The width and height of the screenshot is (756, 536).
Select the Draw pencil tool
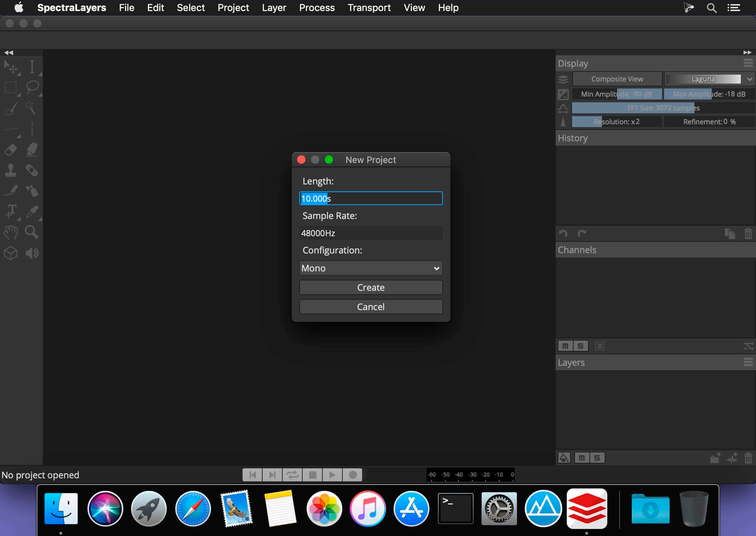pos(11,190)
